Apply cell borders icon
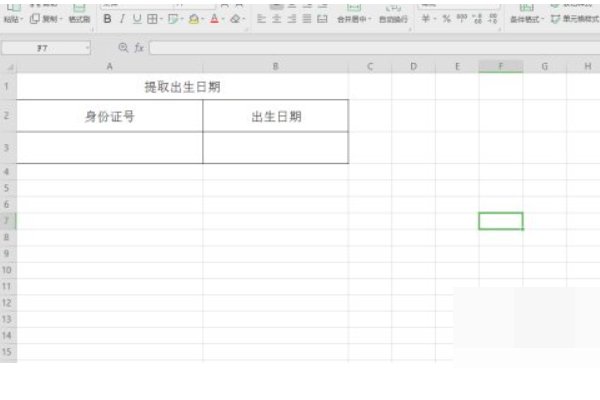This screenshot has width=600, height=400. [152, 19]
